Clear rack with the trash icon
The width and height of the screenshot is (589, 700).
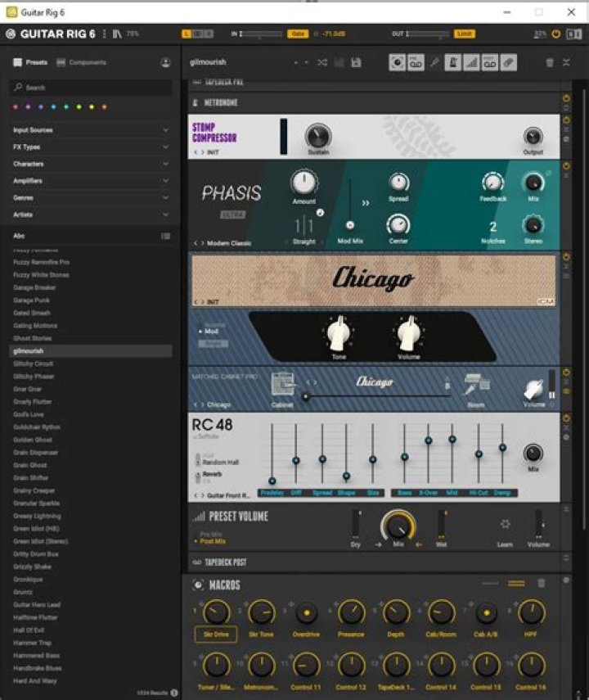[550, 62]
